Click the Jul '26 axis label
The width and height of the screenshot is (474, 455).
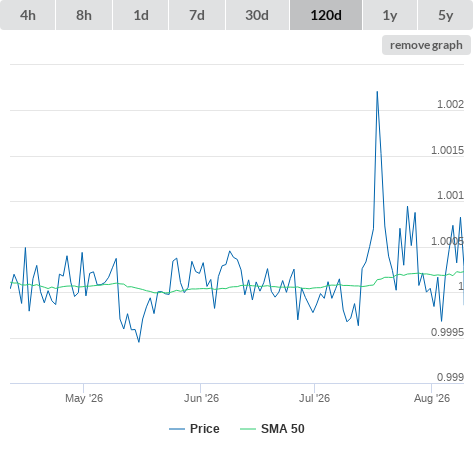(x=314, y=398)
